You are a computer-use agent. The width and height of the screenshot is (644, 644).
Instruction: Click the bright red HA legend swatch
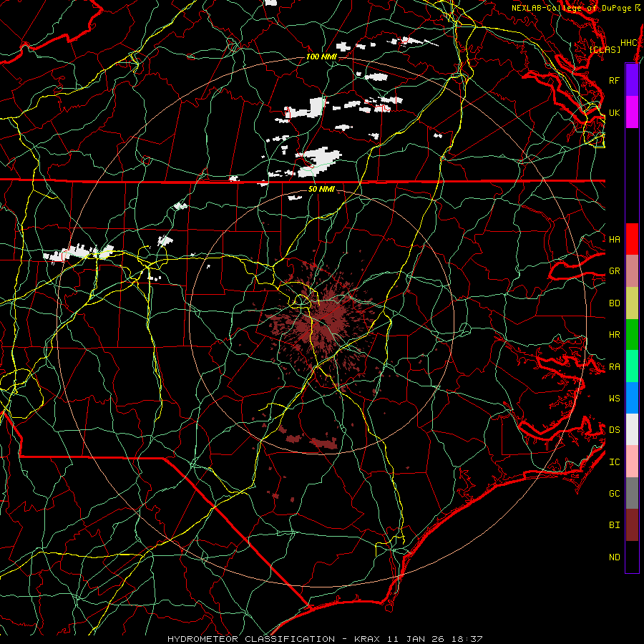pyautogui.click(x=632, y=239)
